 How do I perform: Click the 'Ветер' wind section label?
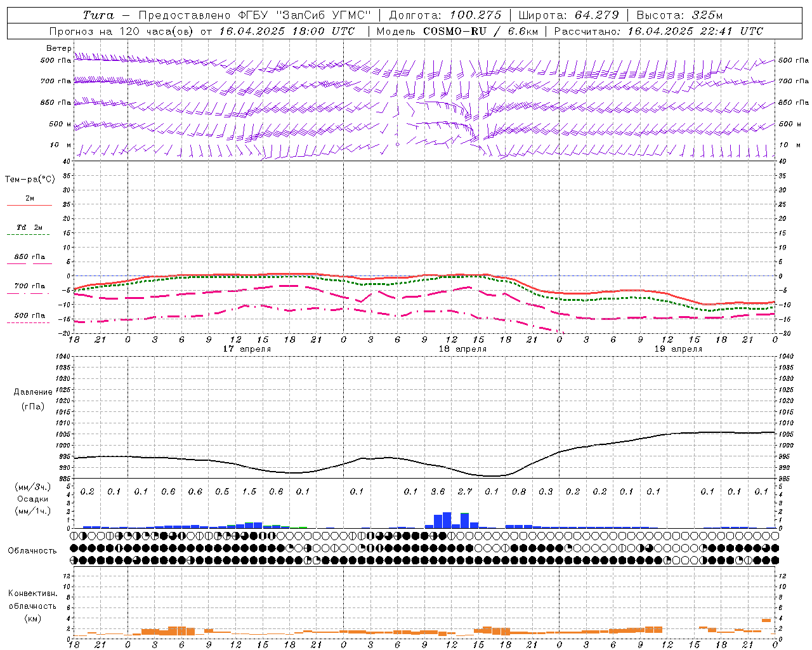point(59,48)
